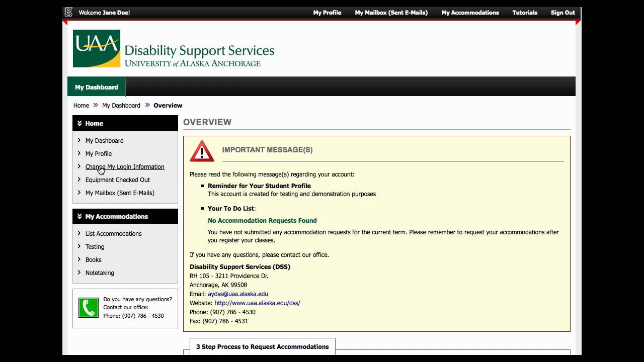Image resolution: width=644 pixels, height=362 pixels.
Task: Open Equipment Checked Out sidebar link
Action: click(x=118, y=179)
